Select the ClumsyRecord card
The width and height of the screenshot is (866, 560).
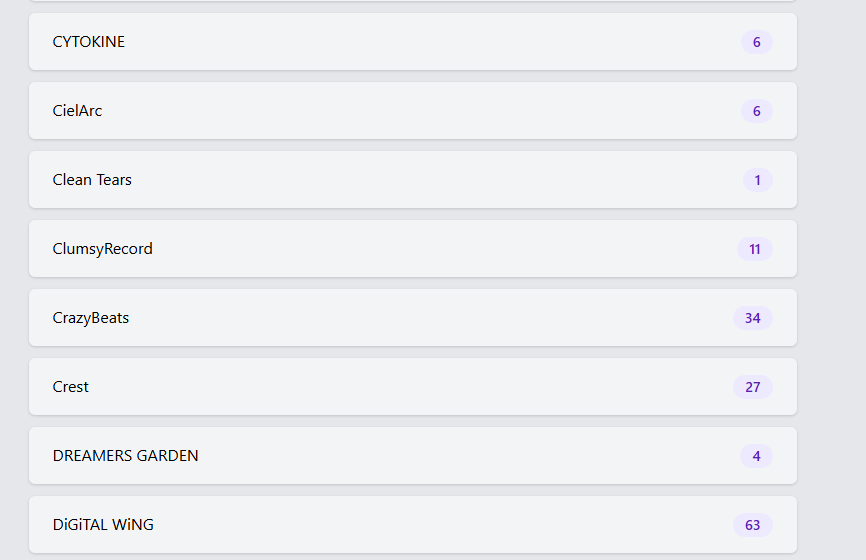(413, 249)
